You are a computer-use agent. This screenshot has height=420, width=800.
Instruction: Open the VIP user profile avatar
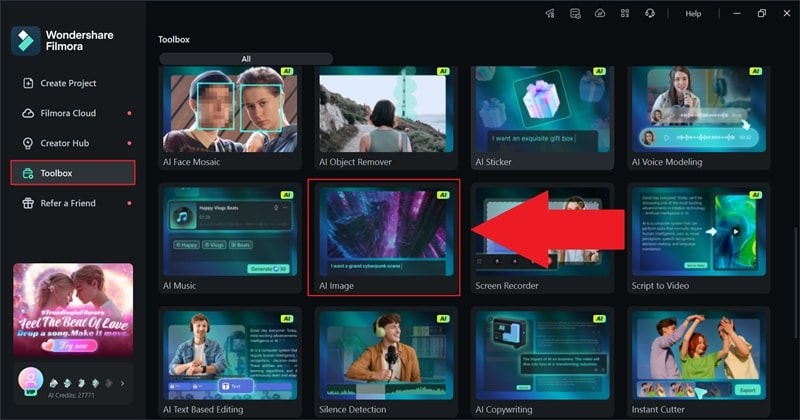[31, 381]
